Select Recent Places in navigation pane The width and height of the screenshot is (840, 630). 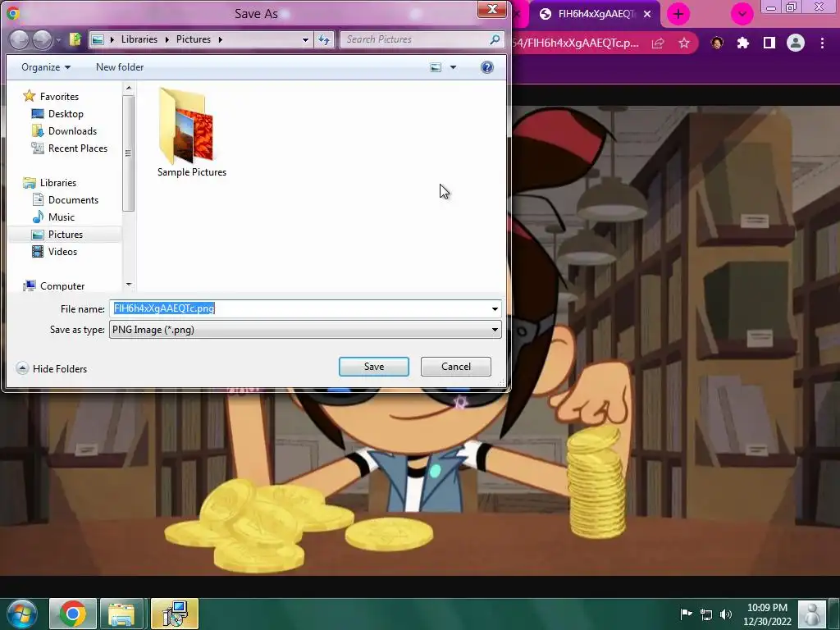77,148
